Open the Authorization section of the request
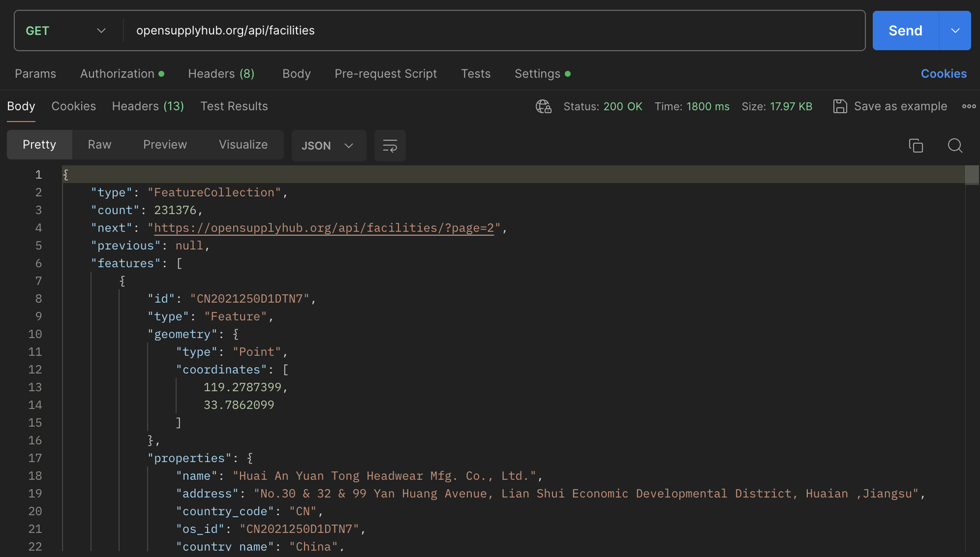The image size is (980, 557). pyautogui.click(x=116, y=73)
